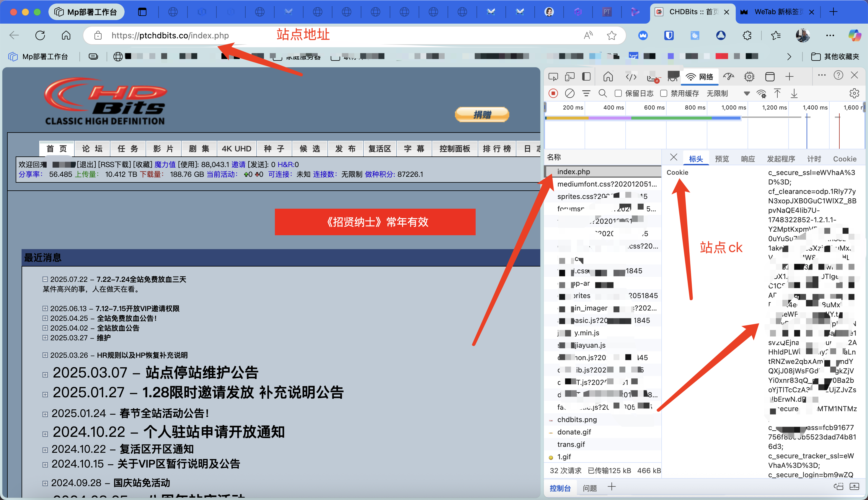Viewport: 868px width, 500px height.
Task: Clear the network log icon
Action: click(x=570, y=93)
